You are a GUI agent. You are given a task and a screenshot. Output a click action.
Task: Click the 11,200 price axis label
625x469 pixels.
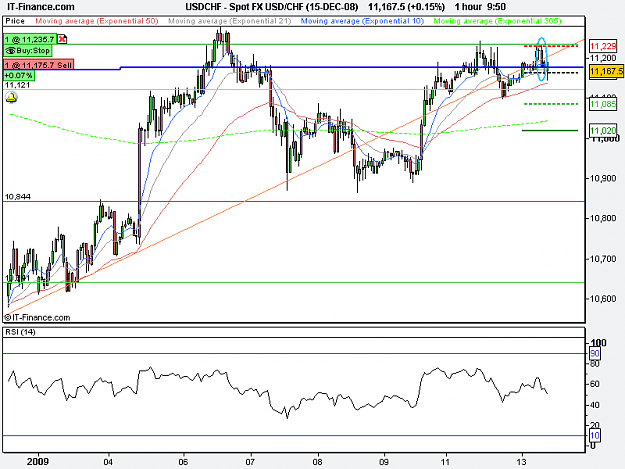click(x=603, y=58)
